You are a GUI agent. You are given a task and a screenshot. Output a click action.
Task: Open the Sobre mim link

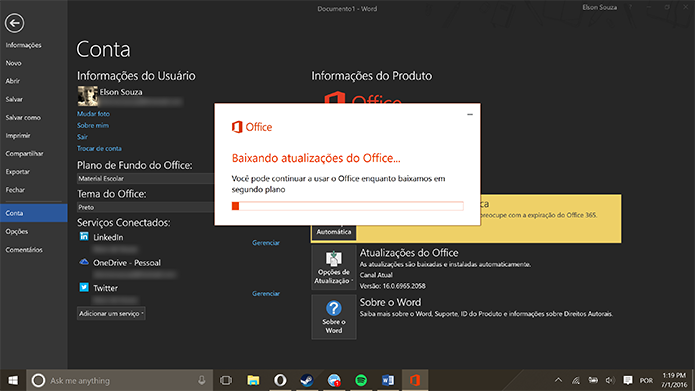tap(93, 125)
